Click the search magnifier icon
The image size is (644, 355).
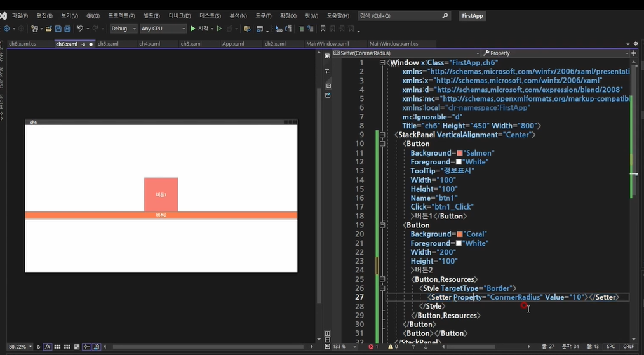(445, 16)
